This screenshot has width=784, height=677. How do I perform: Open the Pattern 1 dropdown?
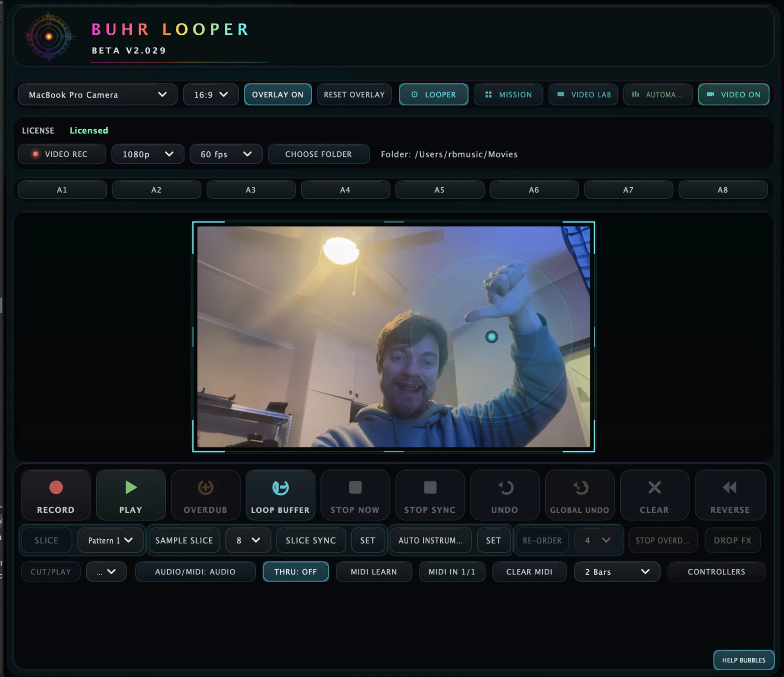(110, 540)
